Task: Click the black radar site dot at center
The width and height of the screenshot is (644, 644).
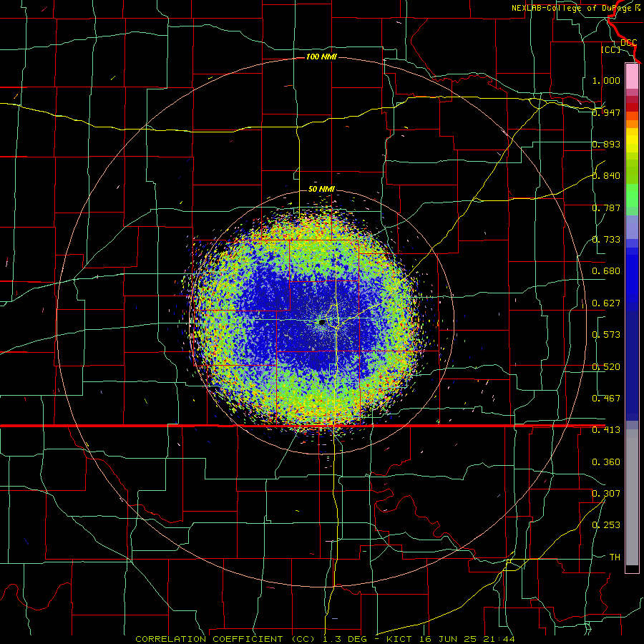Action: (x=322, y=323)
